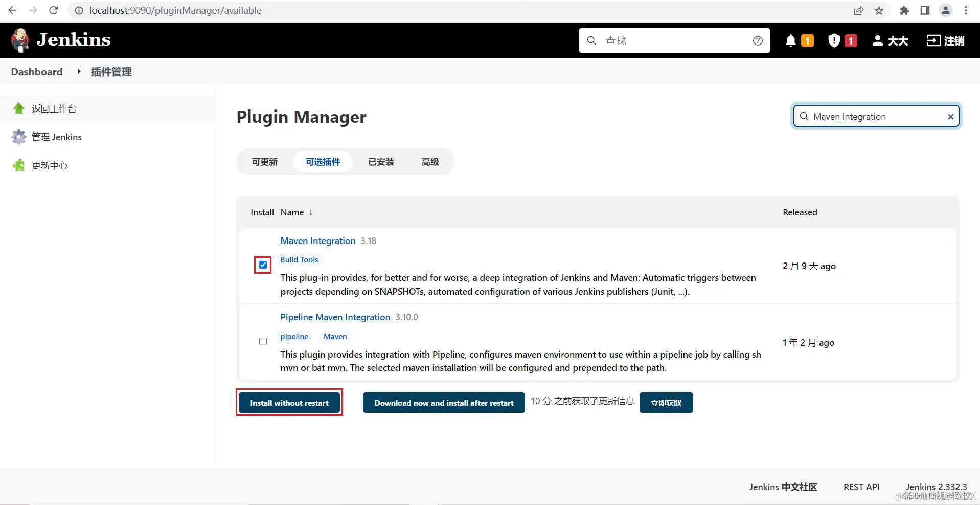The image size is (980, 505).
Task: Click magnifier icon in plugin filter box
Action: tap(804, 116)
